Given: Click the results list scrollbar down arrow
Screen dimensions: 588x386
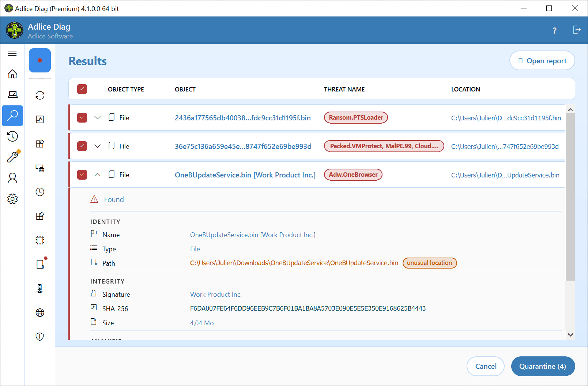Looking at the screenshot, I should click(570, 335).
